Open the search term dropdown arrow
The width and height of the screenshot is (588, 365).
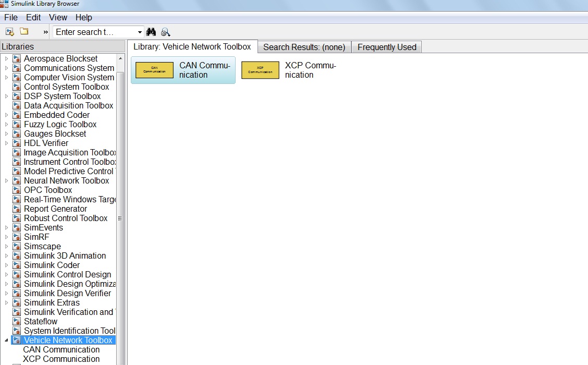tap(140, 32)
